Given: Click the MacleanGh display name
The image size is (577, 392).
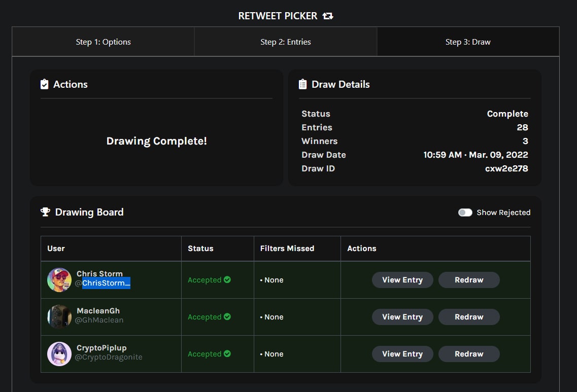Looking at the screenshot, I should tap(98, 311).
